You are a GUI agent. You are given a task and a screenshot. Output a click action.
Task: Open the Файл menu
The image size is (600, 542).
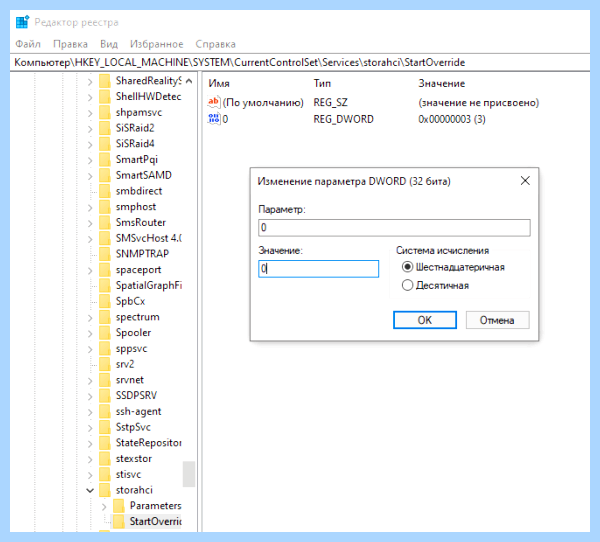(28, 44)
